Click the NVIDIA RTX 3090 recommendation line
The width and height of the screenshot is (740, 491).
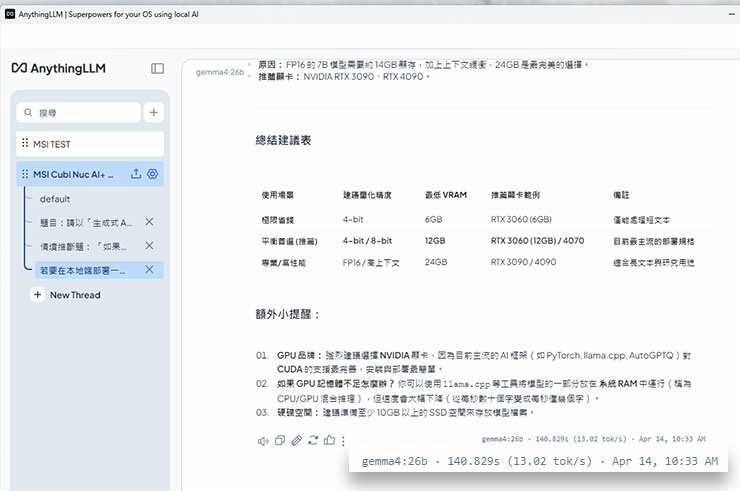344,76
